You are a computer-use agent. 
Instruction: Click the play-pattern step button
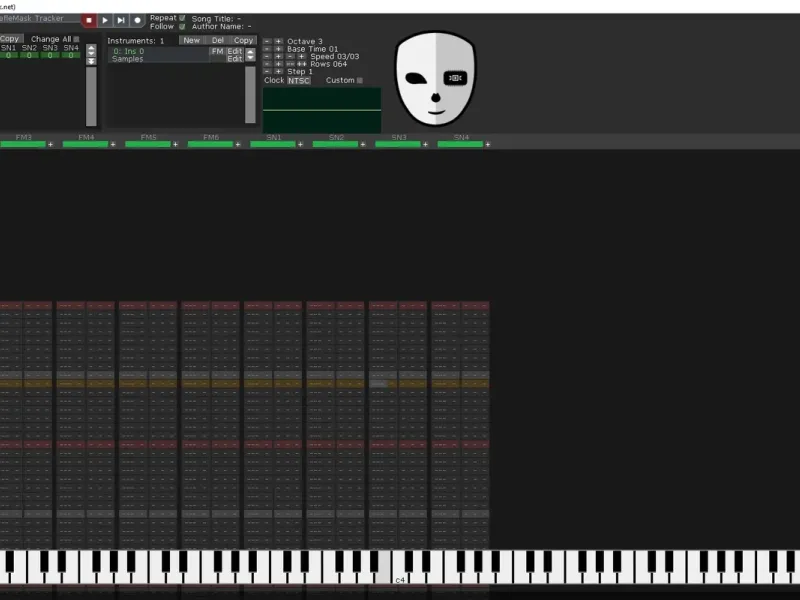pyautogui.click(x=121, y=20)
